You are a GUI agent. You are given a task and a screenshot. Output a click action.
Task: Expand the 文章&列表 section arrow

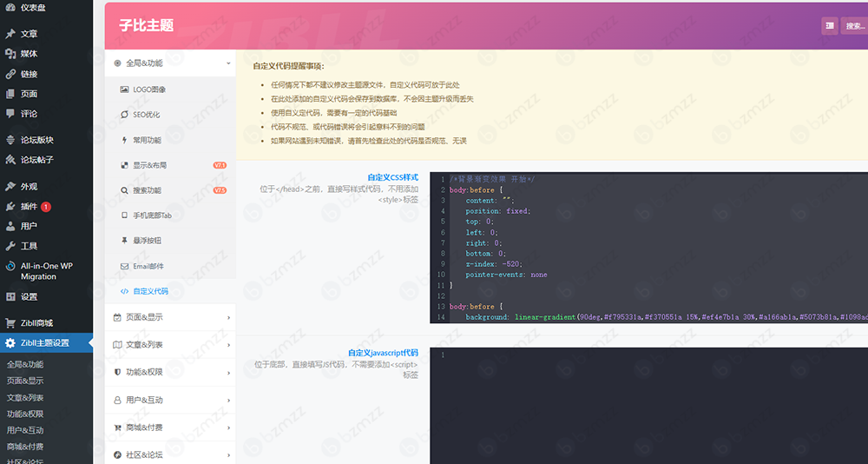coord(228,345)
